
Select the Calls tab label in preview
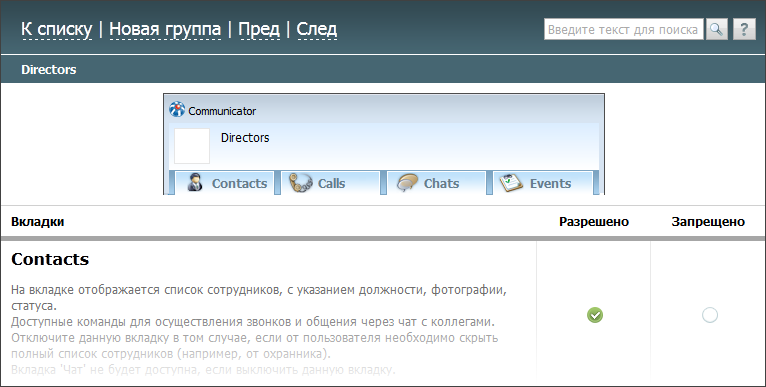(331, 184)
